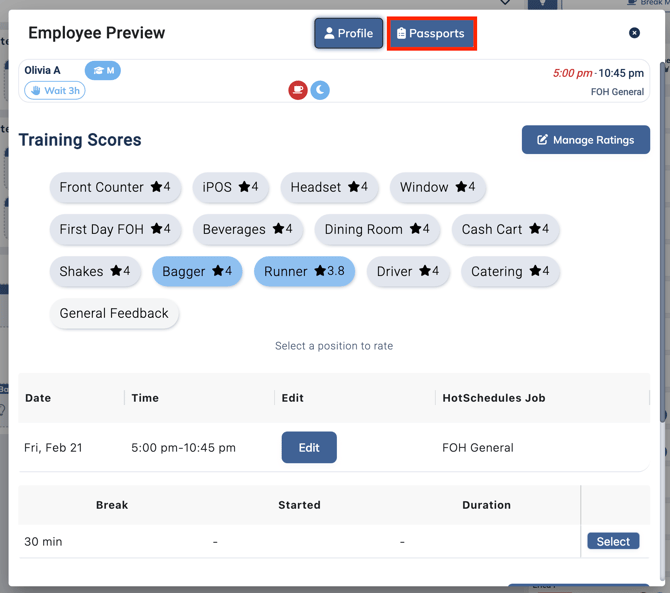Pick the Dining Room rating chip
The width and height of the screenshot is (670, 593).
(377, 229)
